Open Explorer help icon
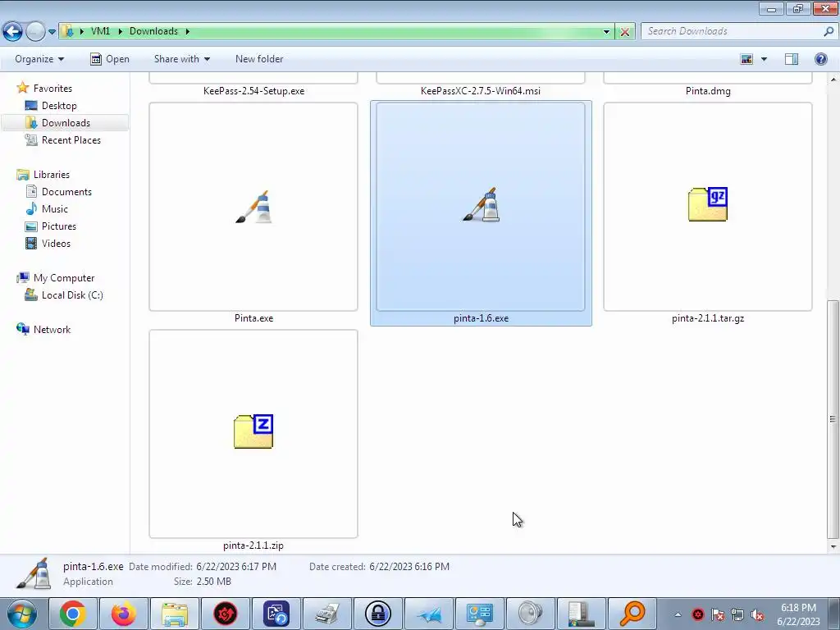This screenshot has height=630, width=840. coord(820,59)
